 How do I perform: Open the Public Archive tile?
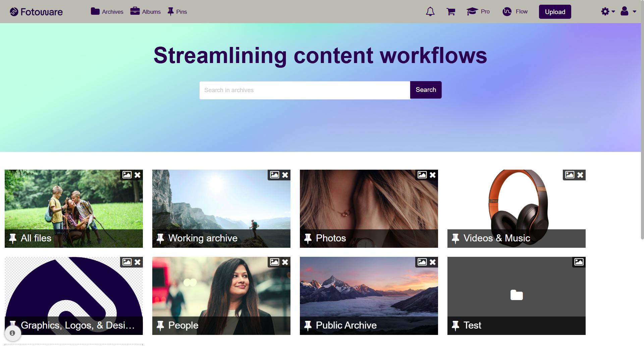pyautogui.click(x=369, y=296)
